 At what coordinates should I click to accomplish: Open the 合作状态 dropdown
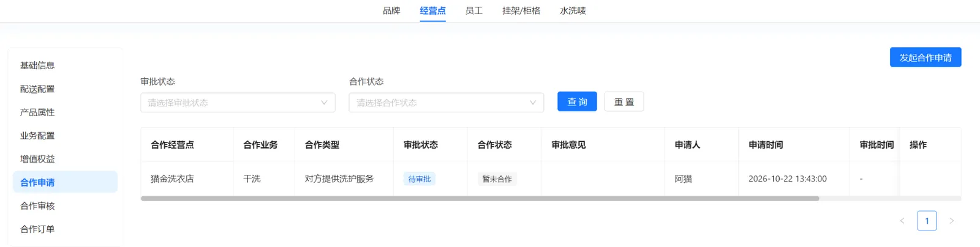coord(446,103)
